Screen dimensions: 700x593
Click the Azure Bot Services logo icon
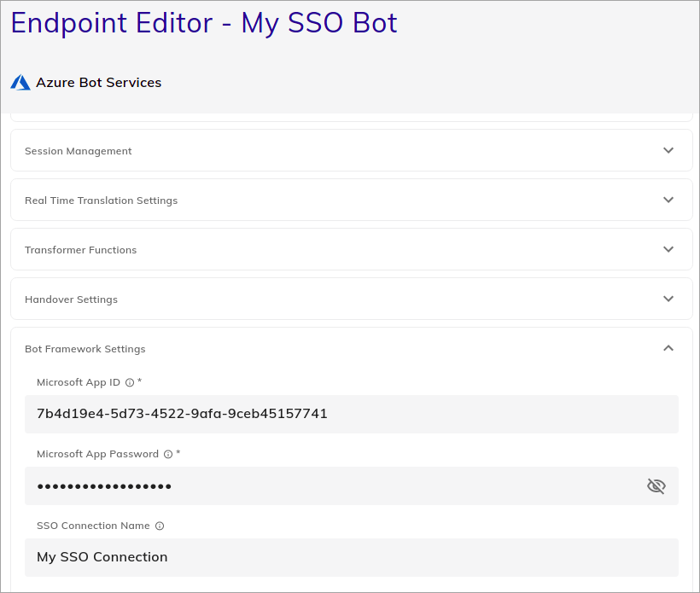coord(20,83)
